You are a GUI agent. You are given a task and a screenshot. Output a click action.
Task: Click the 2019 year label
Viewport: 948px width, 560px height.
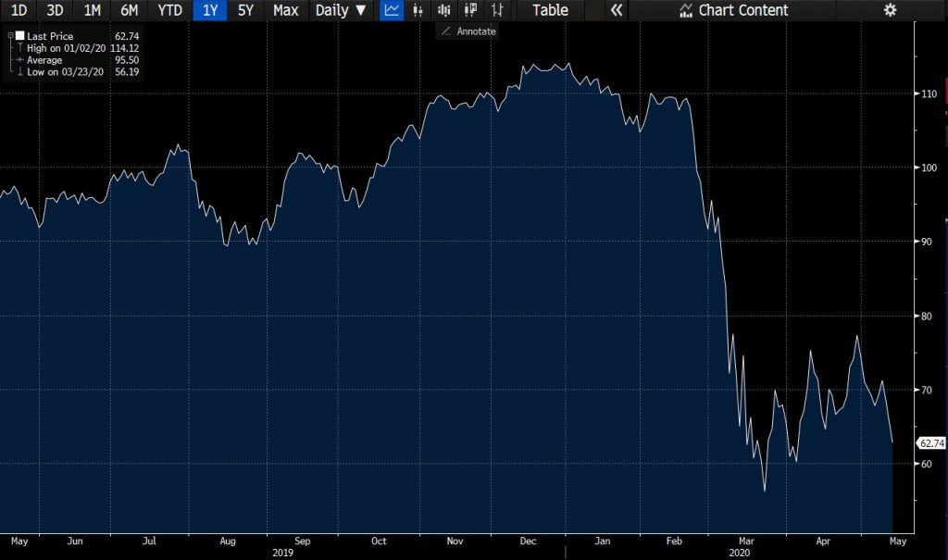(283, 553)
